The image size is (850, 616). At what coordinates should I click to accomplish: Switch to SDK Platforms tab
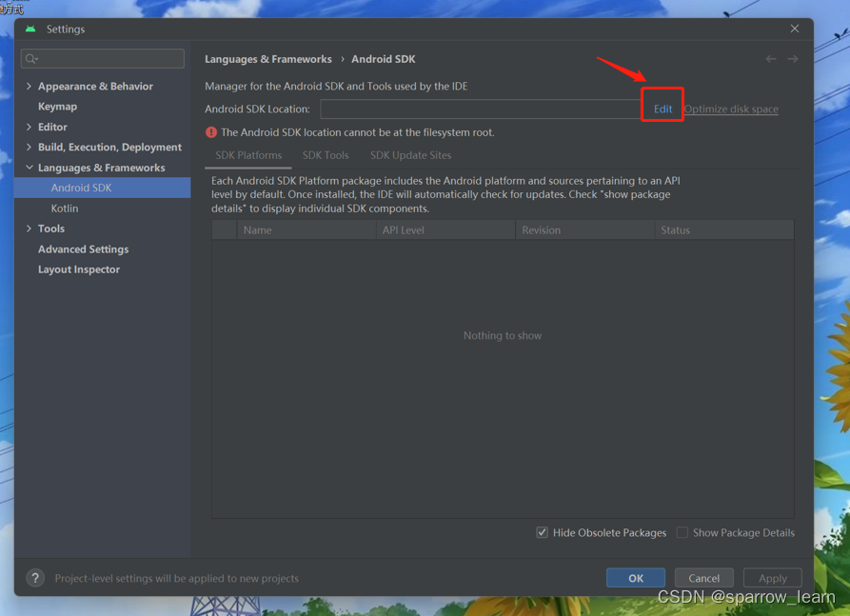pyautogui.click(x=248, y=155)
